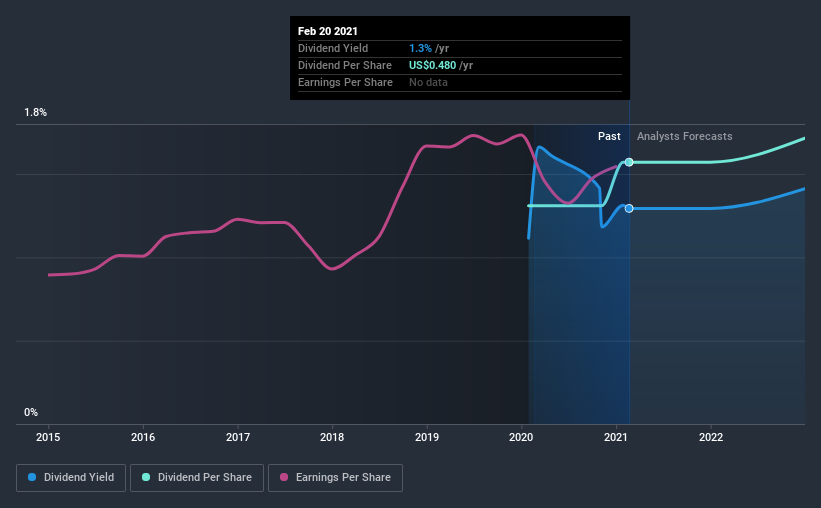Click the Past label on chart
This screenshot has width=821, height=508.
(x=609, y=136)
